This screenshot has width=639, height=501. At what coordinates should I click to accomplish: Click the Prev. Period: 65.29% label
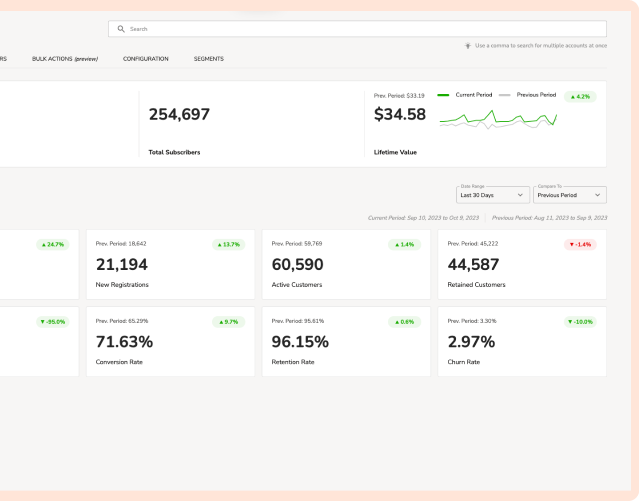coord(122,321)
